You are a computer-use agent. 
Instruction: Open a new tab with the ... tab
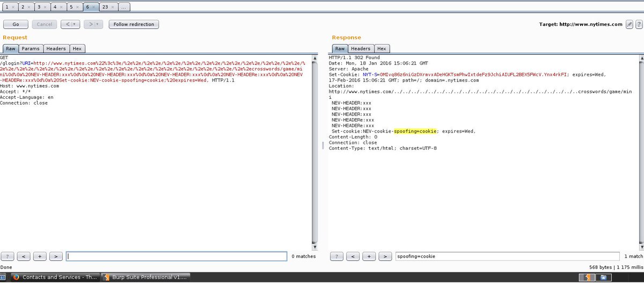123,8
